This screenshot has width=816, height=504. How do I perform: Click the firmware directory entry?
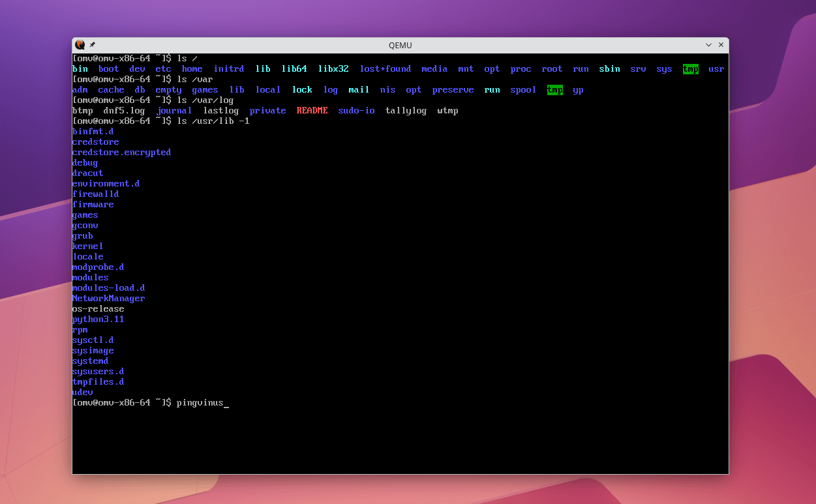pos(93,205)
